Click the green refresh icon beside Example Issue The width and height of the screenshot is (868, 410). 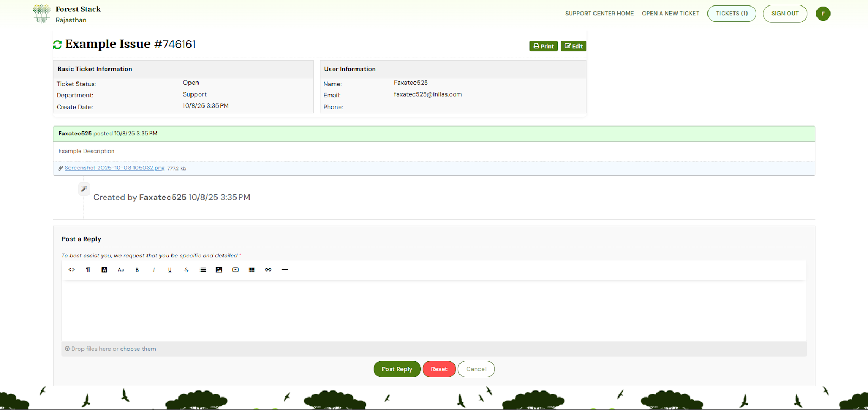pos(58,45)
